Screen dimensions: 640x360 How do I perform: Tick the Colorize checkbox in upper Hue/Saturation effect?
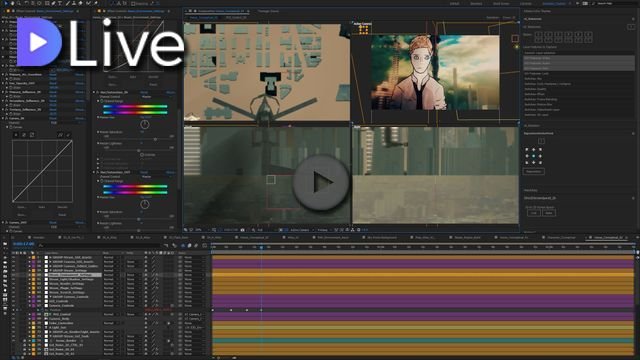[x=142, y=155]
